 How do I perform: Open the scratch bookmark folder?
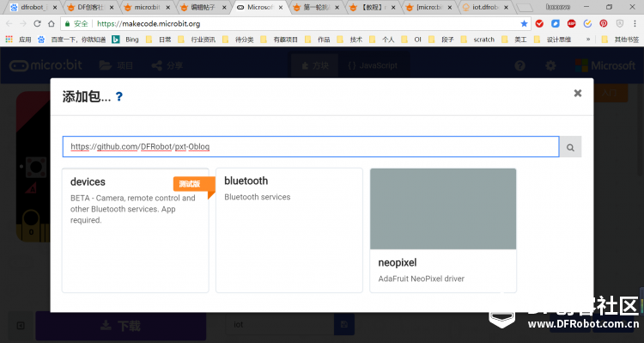pos(477,40)
